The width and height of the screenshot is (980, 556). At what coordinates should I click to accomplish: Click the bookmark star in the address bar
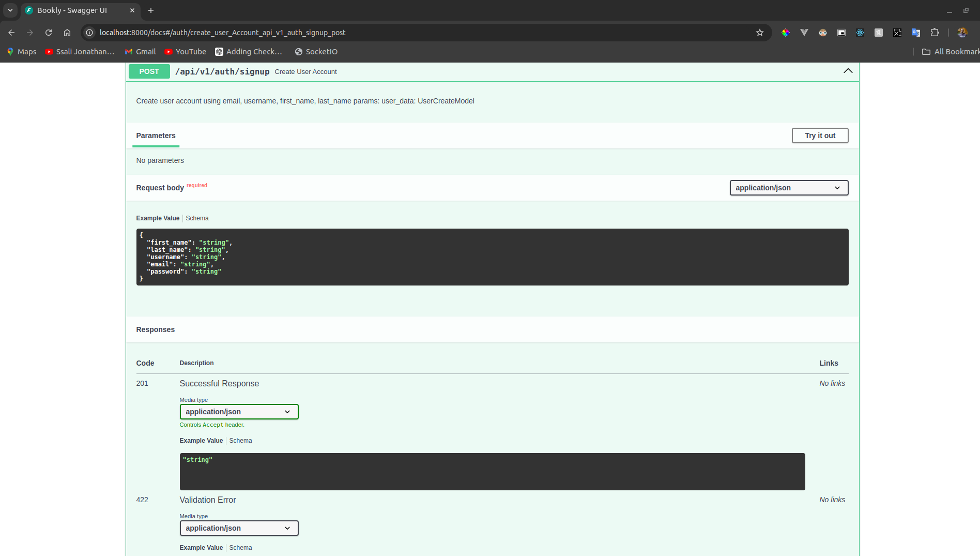click(x=759, y=32)
